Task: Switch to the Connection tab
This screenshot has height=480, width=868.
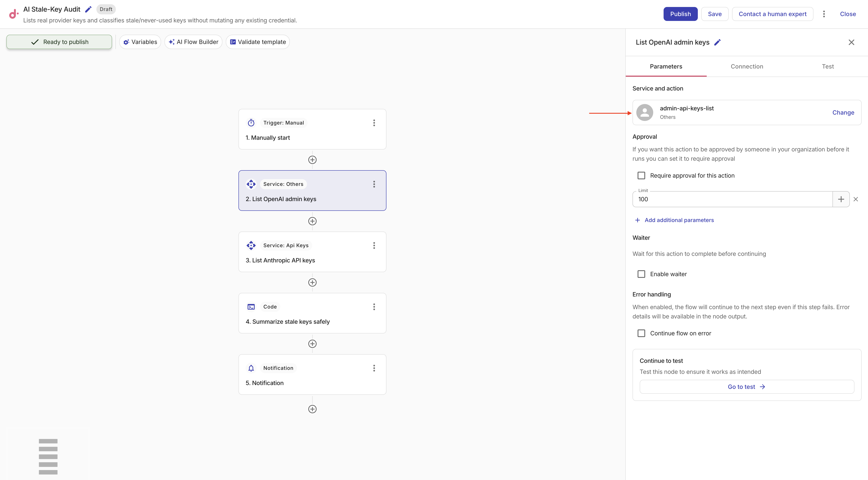Action: pyautogui.click(x=747, y=66)
